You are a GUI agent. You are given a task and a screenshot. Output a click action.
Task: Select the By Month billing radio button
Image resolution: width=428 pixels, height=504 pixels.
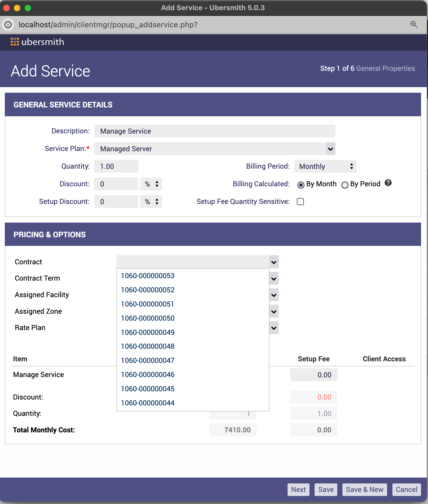(x=301, y=185)
